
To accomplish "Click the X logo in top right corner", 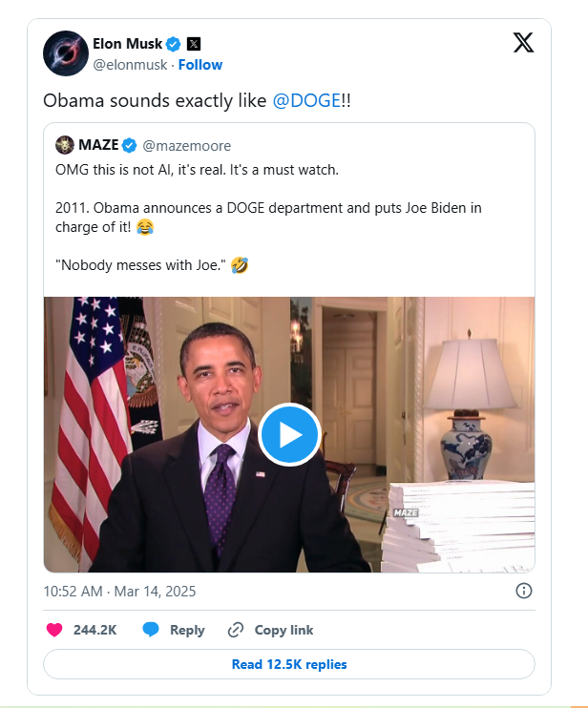I will point(523,42).
